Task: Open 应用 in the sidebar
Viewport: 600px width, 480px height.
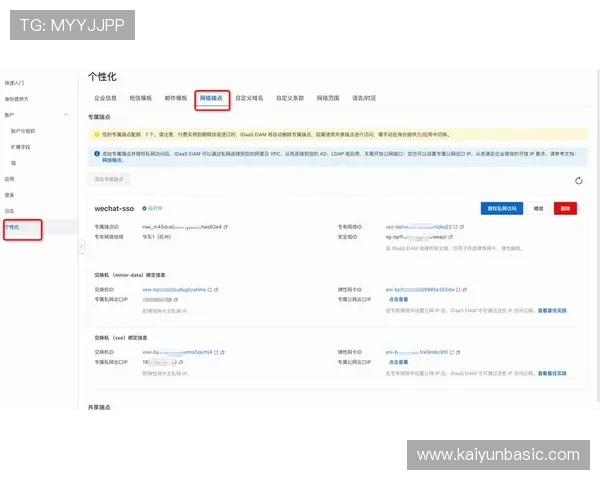Action: (x=10, y=179)
